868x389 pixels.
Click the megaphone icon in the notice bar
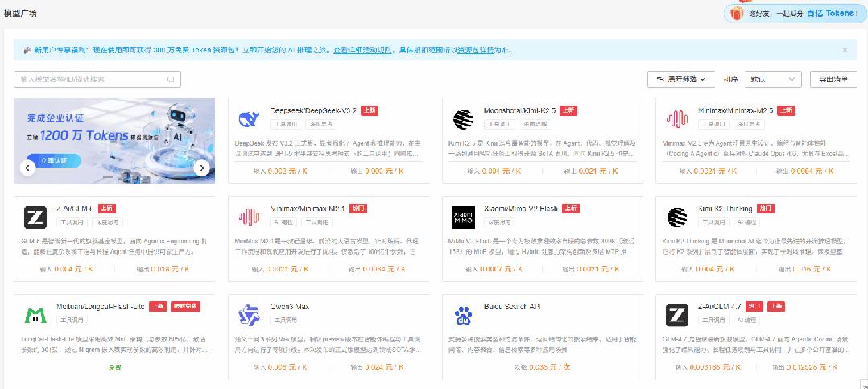tap(27, 51)
